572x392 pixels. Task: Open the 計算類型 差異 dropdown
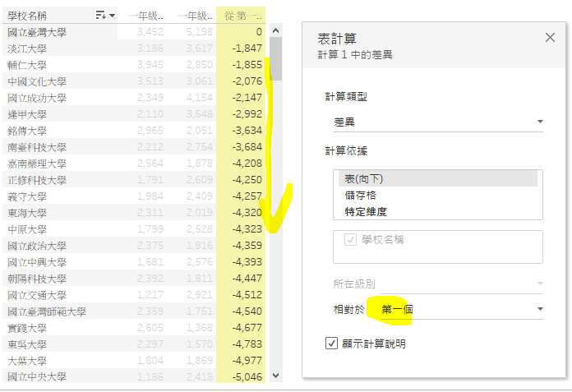tap(438, 122)
